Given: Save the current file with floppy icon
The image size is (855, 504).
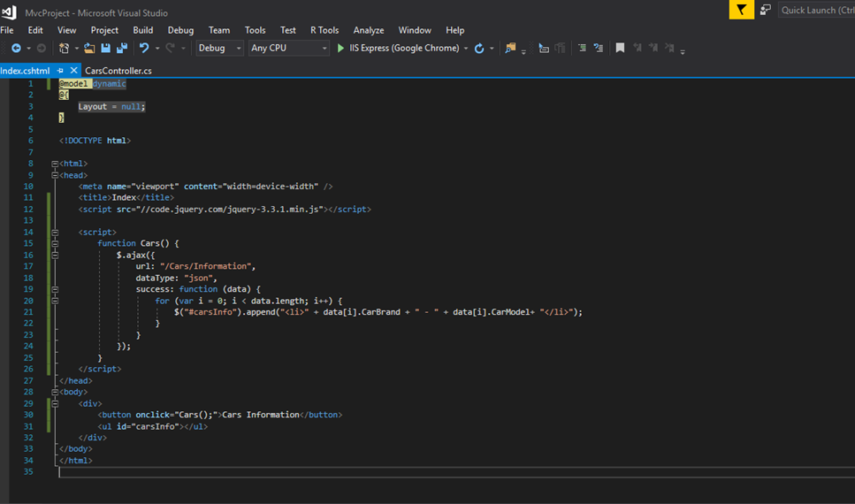Looking at the screenshot, I should [106, 48].
